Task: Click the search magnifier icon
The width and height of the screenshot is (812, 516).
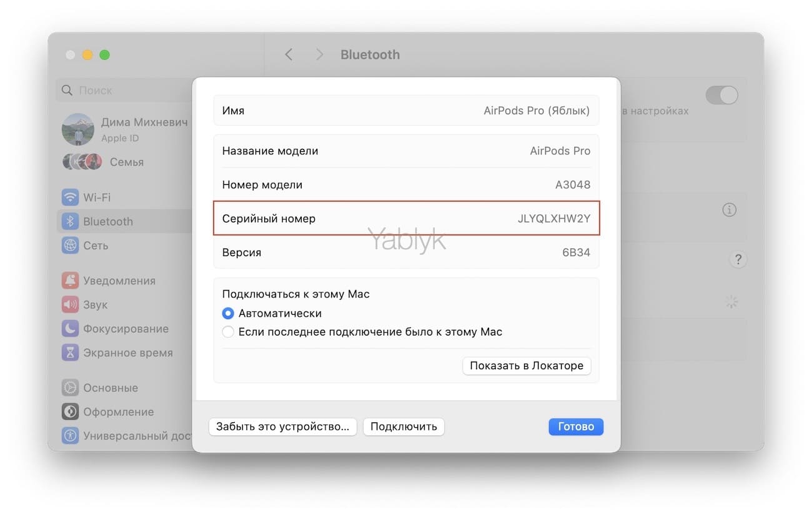Action: 67,91
